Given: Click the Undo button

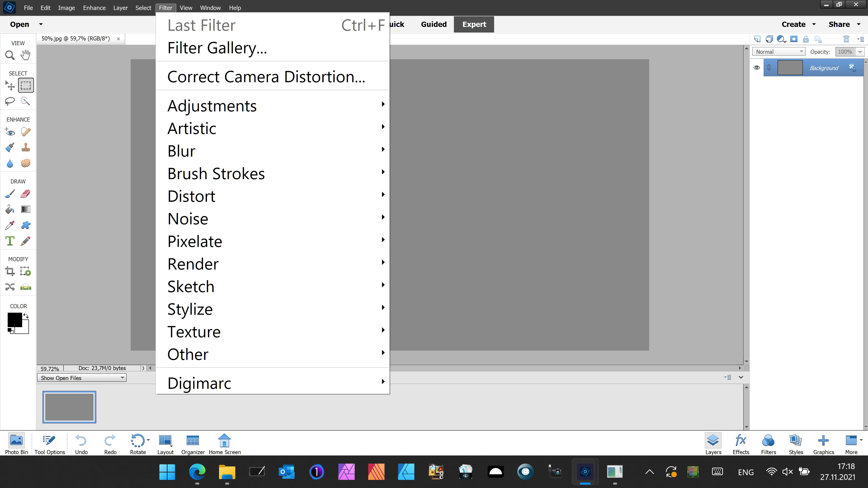Looking at the screenshot, I should click(x=81, y=444).
